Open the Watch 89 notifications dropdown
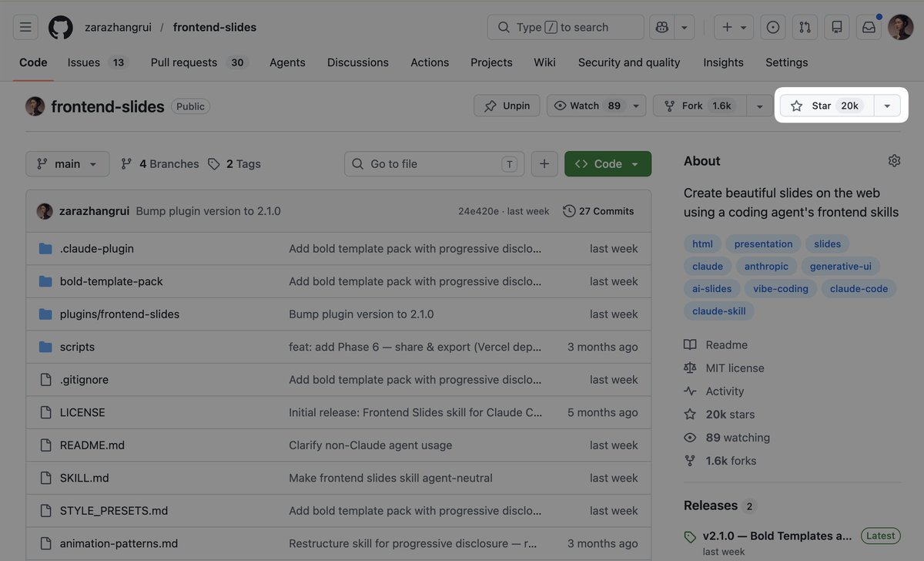 (x=597, y=106)
